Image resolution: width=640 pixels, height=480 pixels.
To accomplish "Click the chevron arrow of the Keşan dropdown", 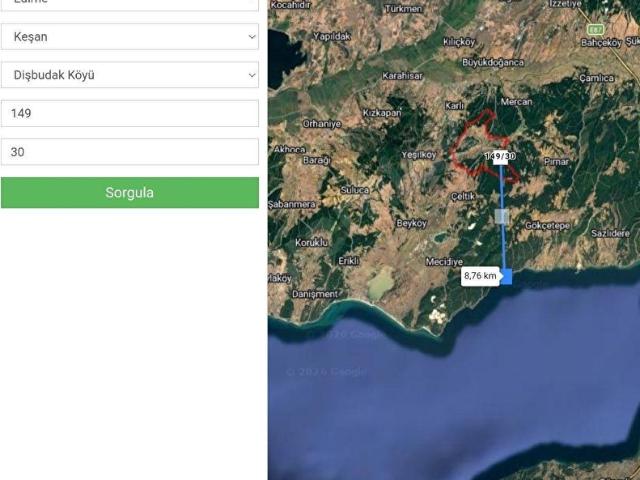I will (x=252, y=37).
